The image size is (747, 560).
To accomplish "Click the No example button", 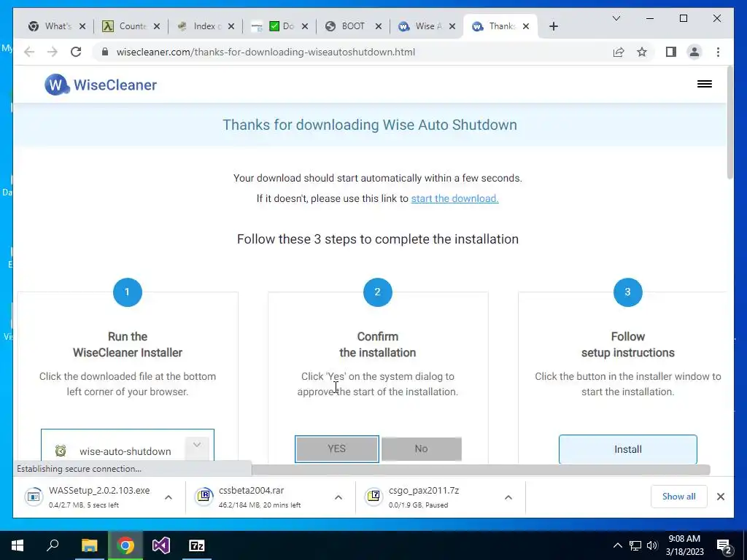I will (x=421, y=448).
